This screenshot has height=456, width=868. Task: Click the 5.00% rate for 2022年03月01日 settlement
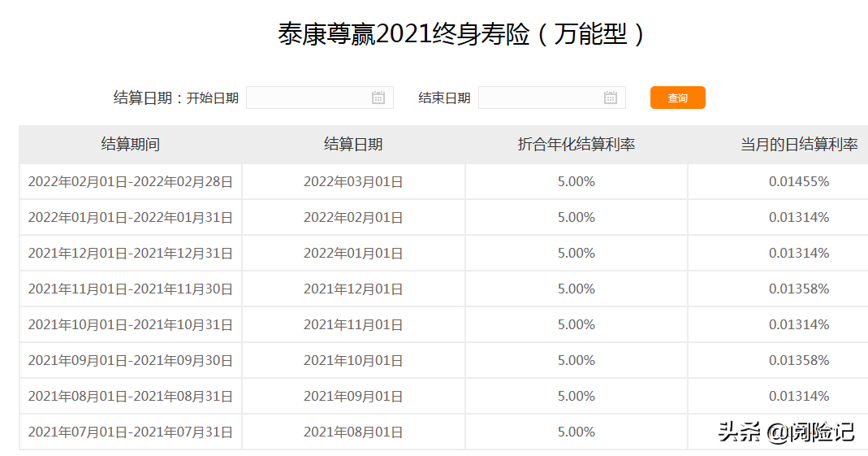[x=577, y=182]
